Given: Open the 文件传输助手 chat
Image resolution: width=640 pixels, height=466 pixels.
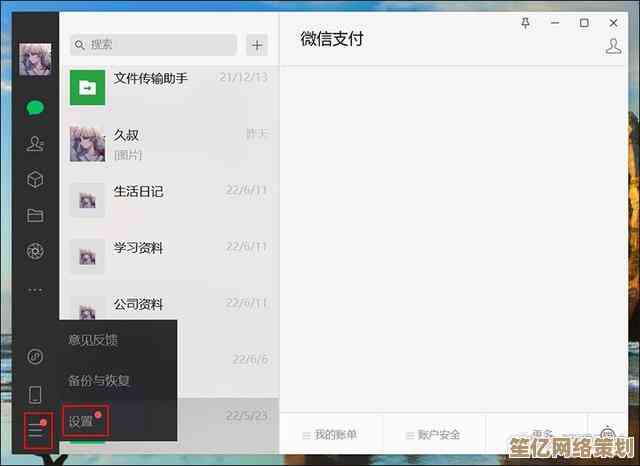Looking at the screenshot, I should pyautogui.click(x=168, y=88).
